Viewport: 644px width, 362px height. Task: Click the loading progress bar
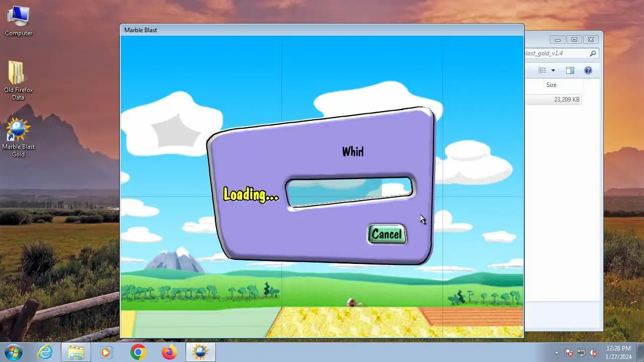349,192
